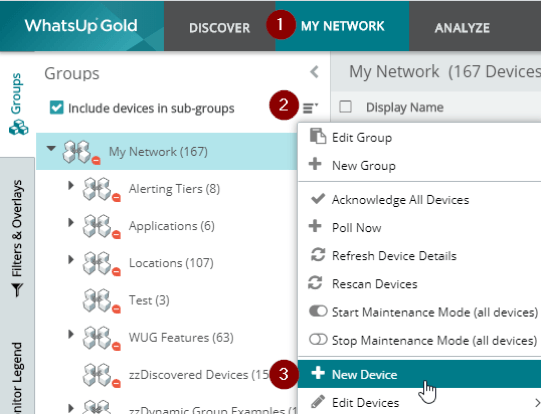Choose New Device from the menu

(x=419, y=374)
